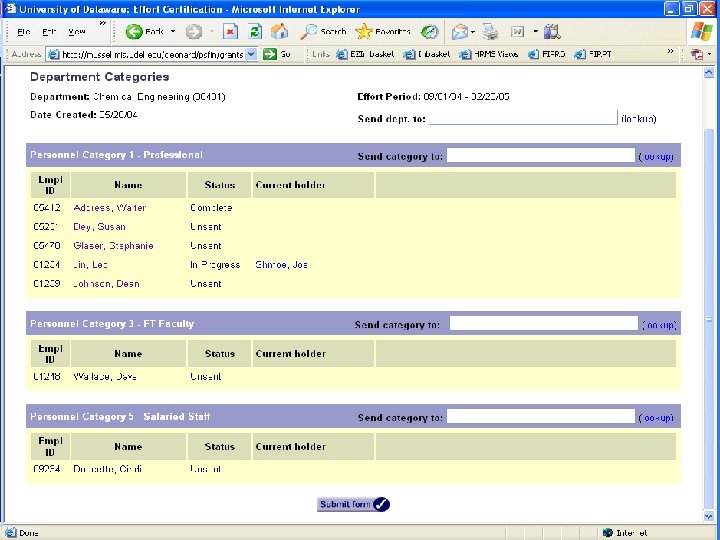Click the Refresh page icon
This screenshot has width=720, height=540.
pos(255,31)
